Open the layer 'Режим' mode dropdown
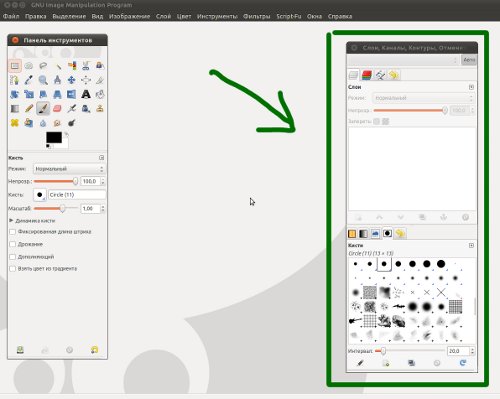The width and height of the screenshot is (500, 399). click(x=423, y=98)
